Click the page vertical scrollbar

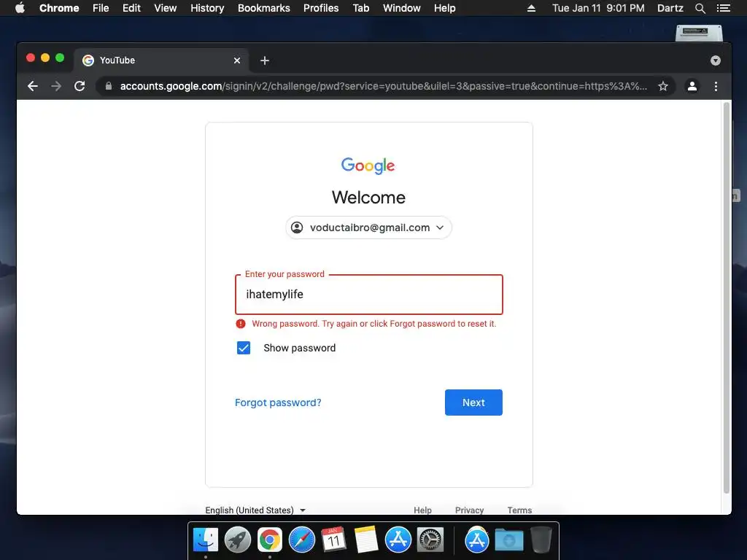726,298
